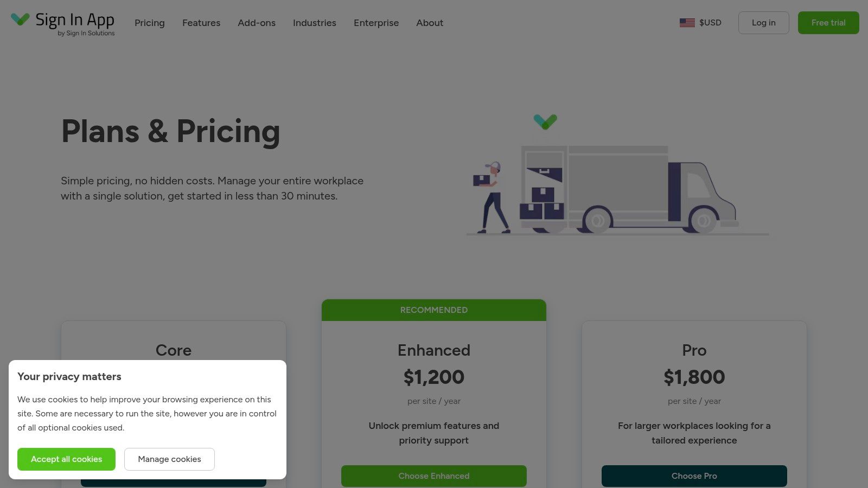Open the $USD currency selector
The image size is (868, 488).
tap(710, 23)
